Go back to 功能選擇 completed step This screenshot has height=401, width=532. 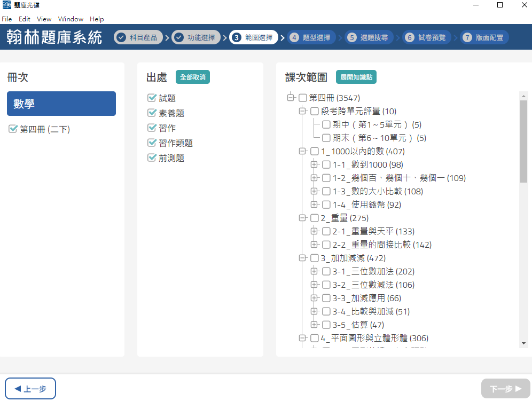195,37
